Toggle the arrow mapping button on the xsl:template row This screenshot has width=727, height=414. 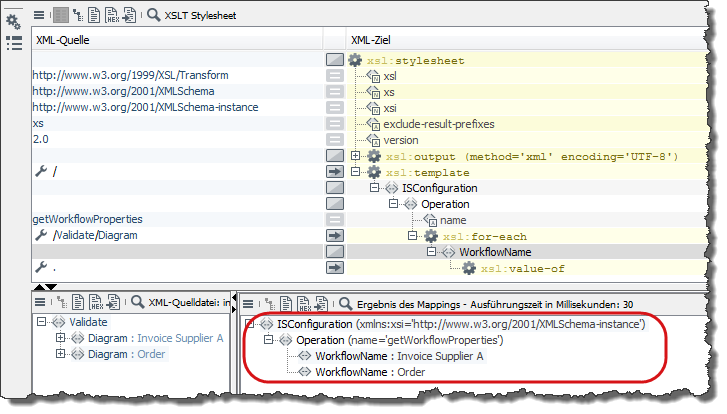[x=335, y=172]
